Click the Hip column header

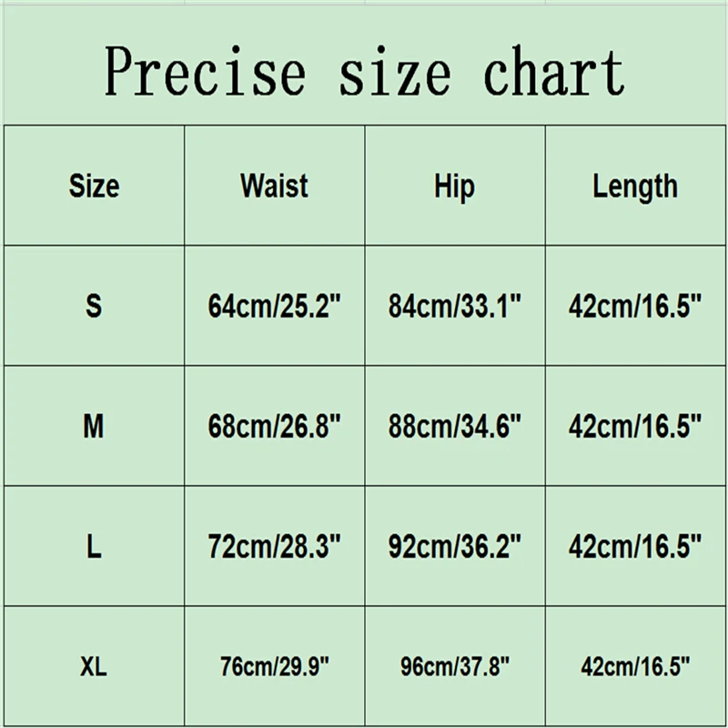tap(454, 187)
